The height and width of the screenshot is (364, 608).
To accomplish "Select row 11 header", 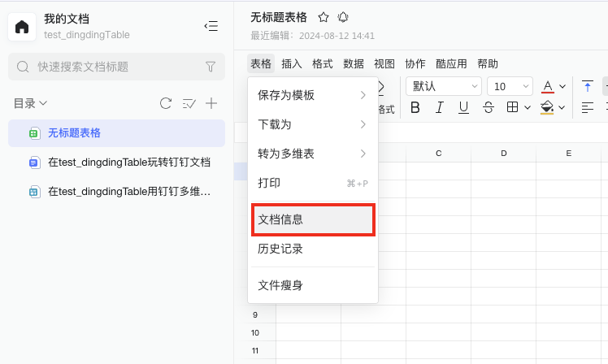I will point(254,350).
